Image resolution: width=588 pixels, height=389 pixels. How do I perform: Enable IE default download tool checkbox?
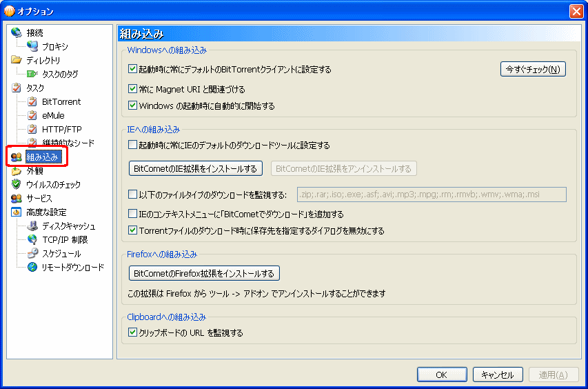pos(132,145)
